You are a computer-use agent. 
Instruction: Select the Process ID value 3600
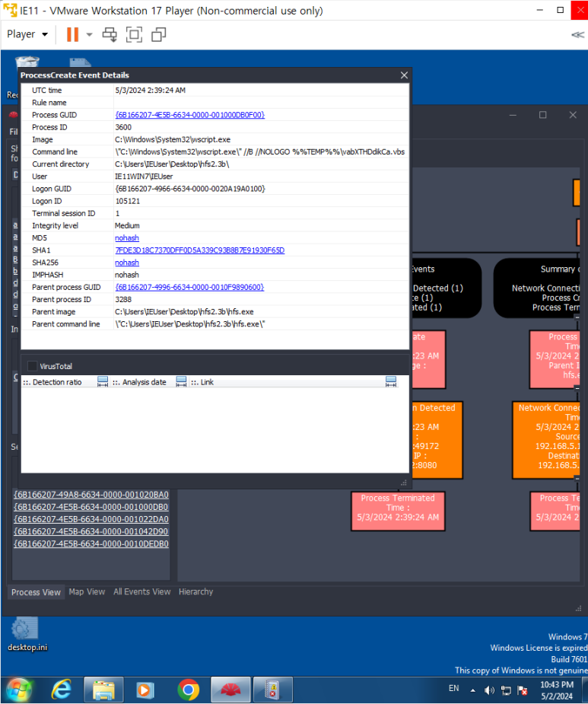(x=123, y=128)
